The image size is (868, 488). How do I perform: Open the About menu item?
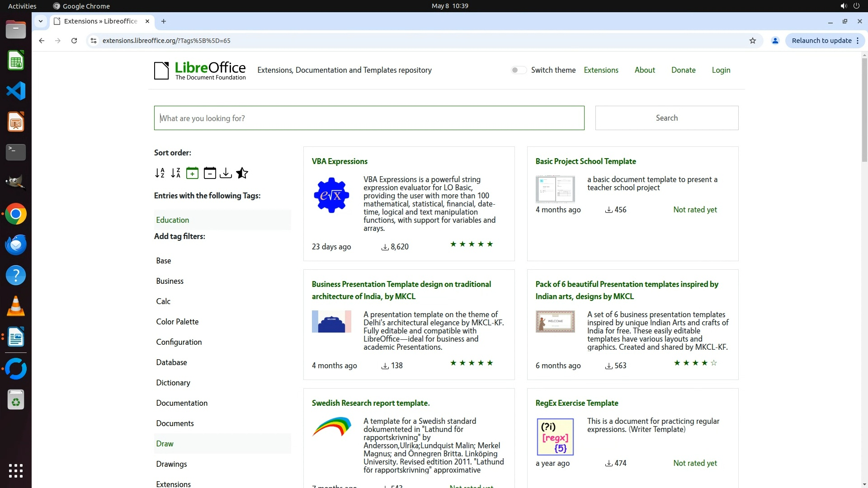click(x=644, y=70)
